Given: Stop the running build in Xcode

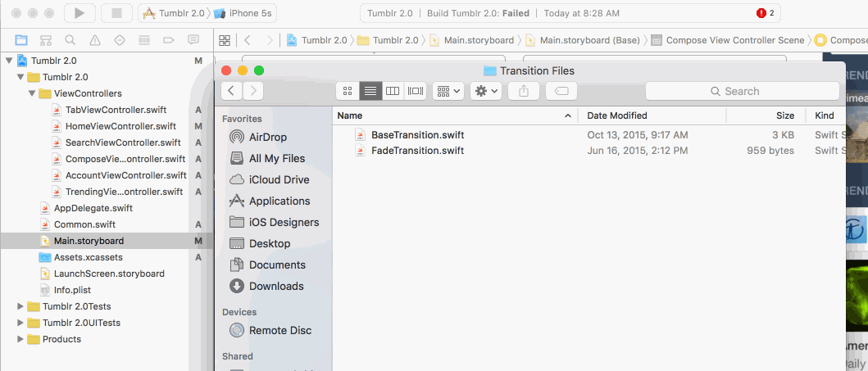Looking at the screenshot, I should 116,13.
